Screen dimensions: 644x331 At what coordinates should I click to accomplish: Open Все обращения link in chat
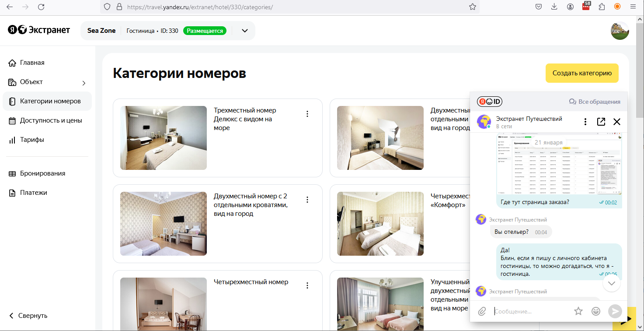595,102
